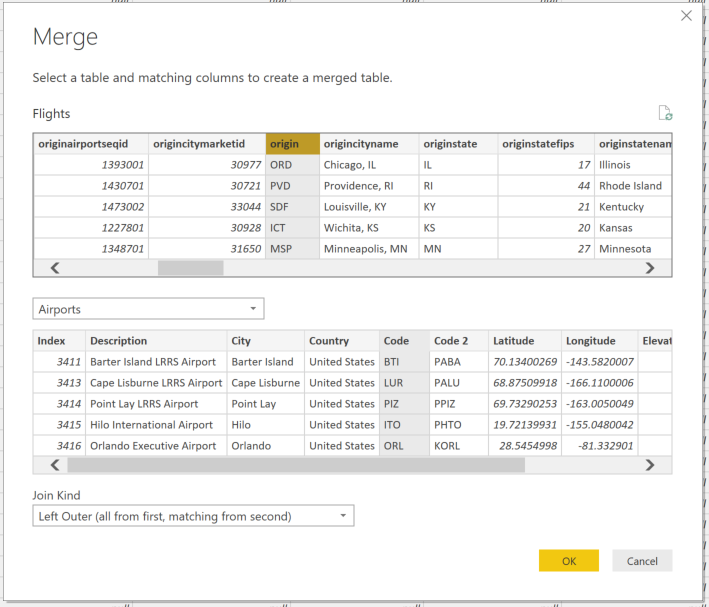Viewport: 709px width, 607px height.
Task: Select the origin column header in Flights
Action: click(292, 144)
